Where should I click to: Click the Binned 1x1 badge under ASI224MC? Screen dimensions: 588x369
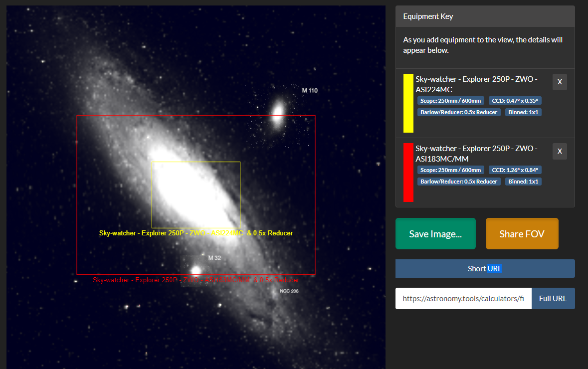click(523, 112)
